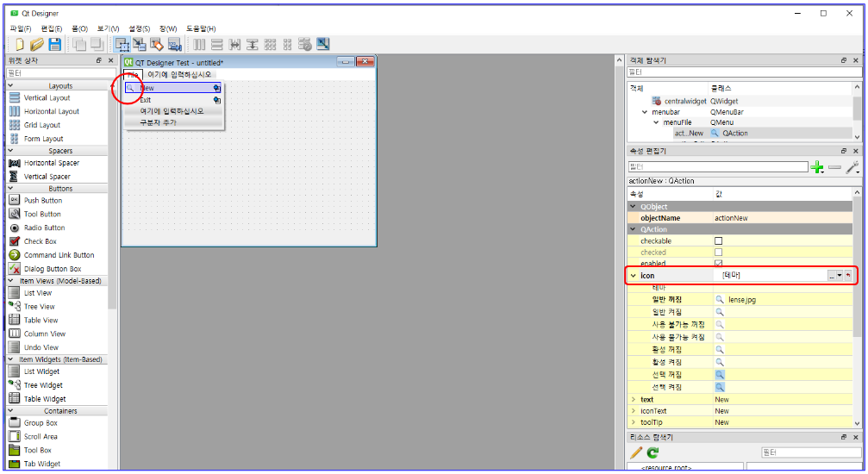Apply Lay Out in a Grid icon
868x474 pixels.
tap(270, 44)
